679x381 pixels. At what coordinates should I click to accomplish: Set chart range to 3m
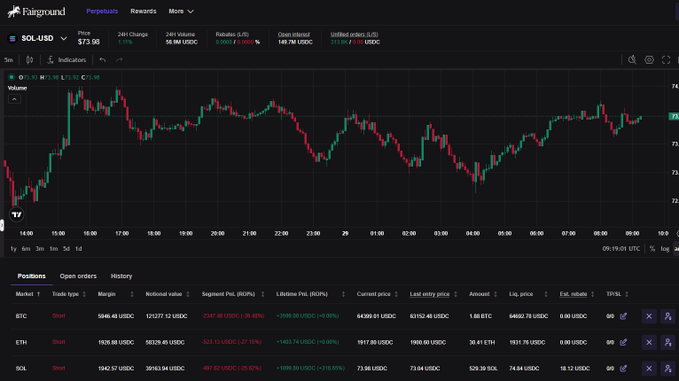tap(39, 249)
